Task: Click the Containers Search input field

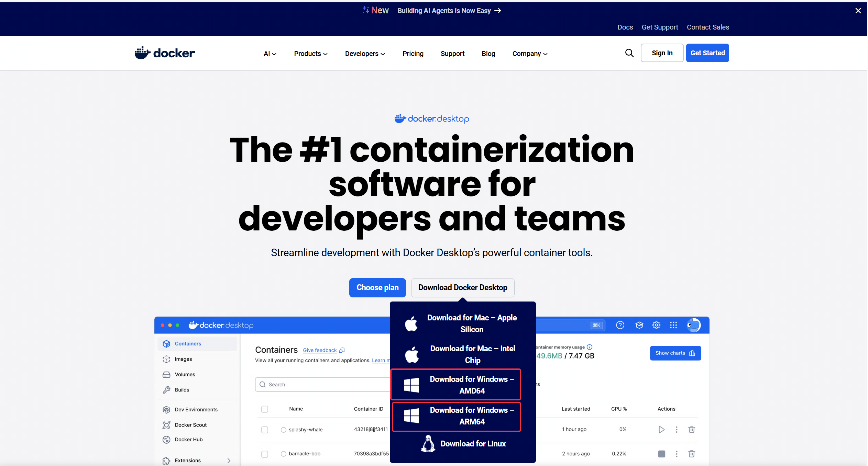Action: [x=322, y=384]
